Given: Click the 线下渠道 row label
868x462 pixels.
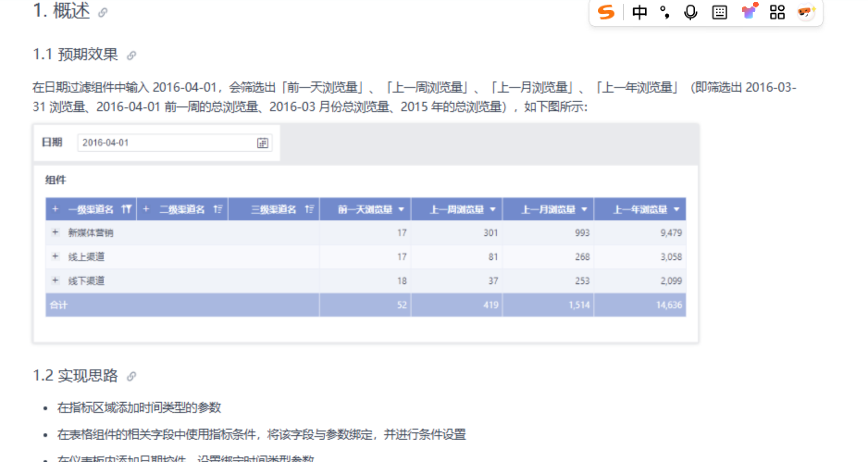Looking at the screenshot, I should [87, 281].
